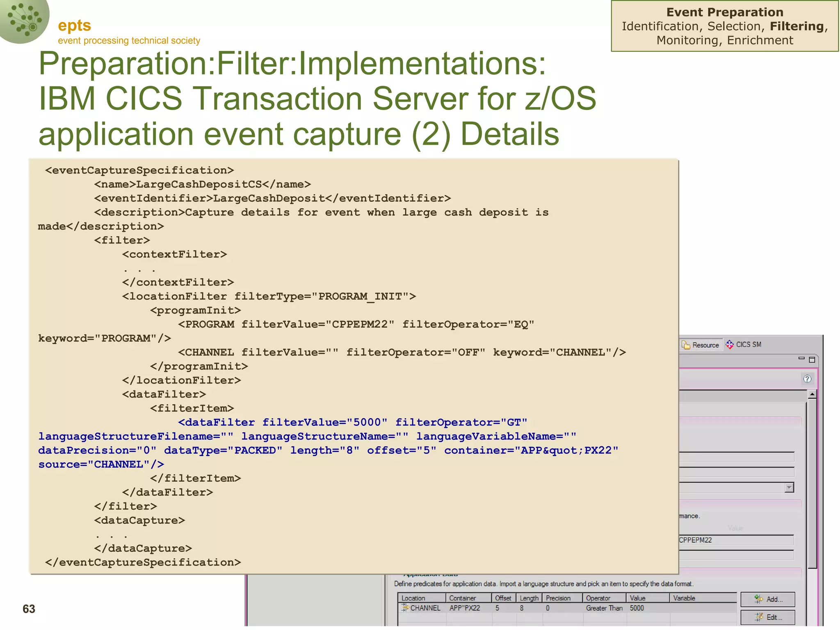Screen dimensions: 840x630
Task: Click the CPPEPM22 value field
Action: pyautogui.click(x=736, y=540)
